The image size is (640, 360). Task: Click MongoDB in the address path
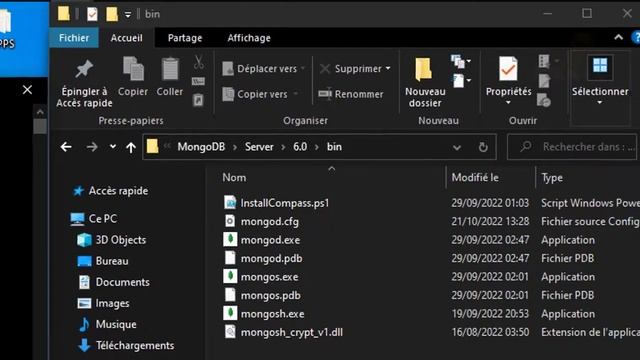tap(201, 147)
